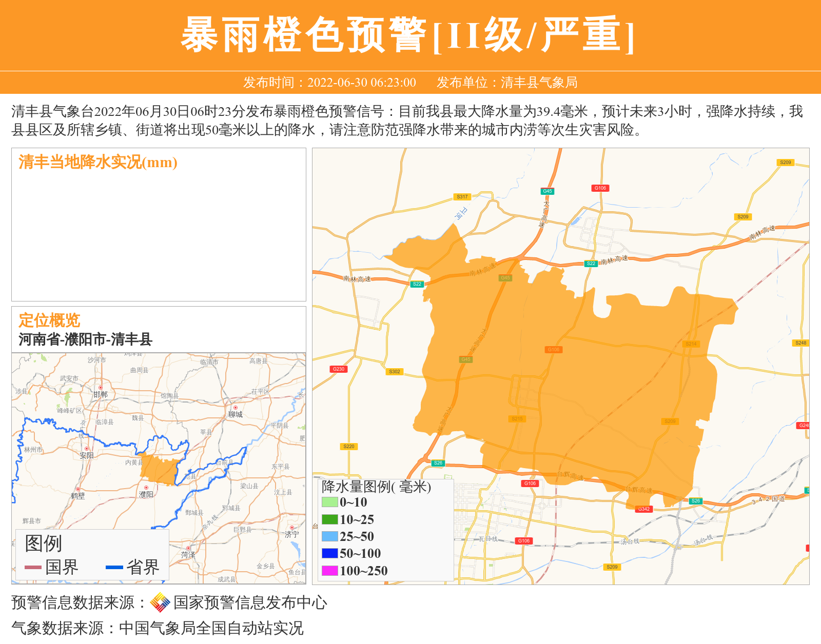Click the 发布单位：清丰县气象局 text

click(507, 83)
